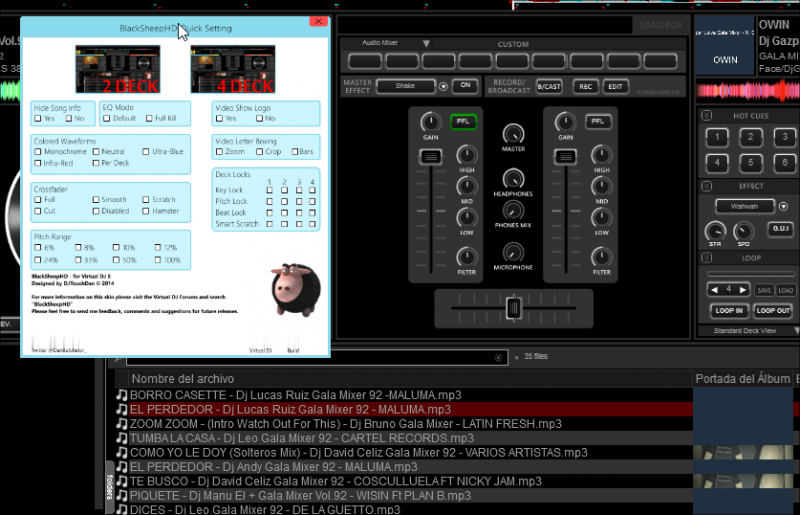Turn the master effect ON
Viewport: 800px width, 515px height.
(x=465, y=86)
